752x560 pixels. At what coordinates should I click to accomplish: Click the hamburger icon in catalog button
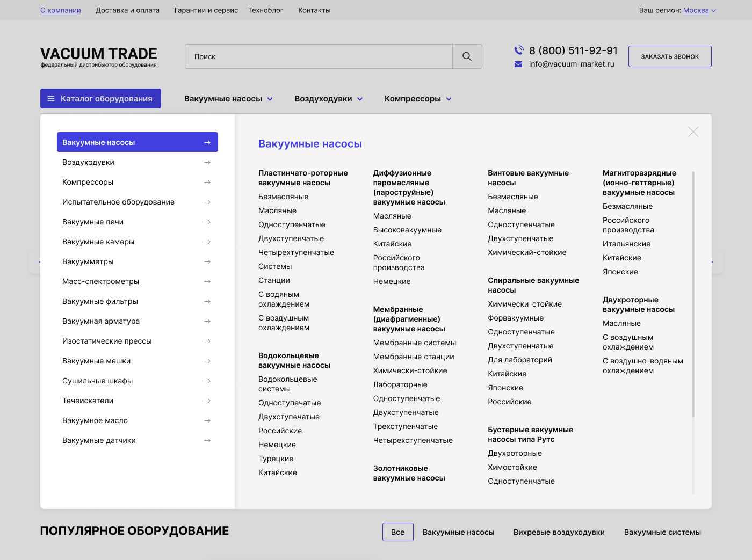coord(51,99)
